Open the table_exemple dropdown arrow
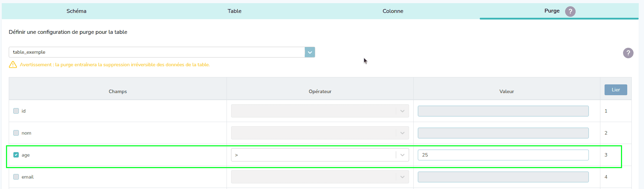 click(x=310, y=52)
